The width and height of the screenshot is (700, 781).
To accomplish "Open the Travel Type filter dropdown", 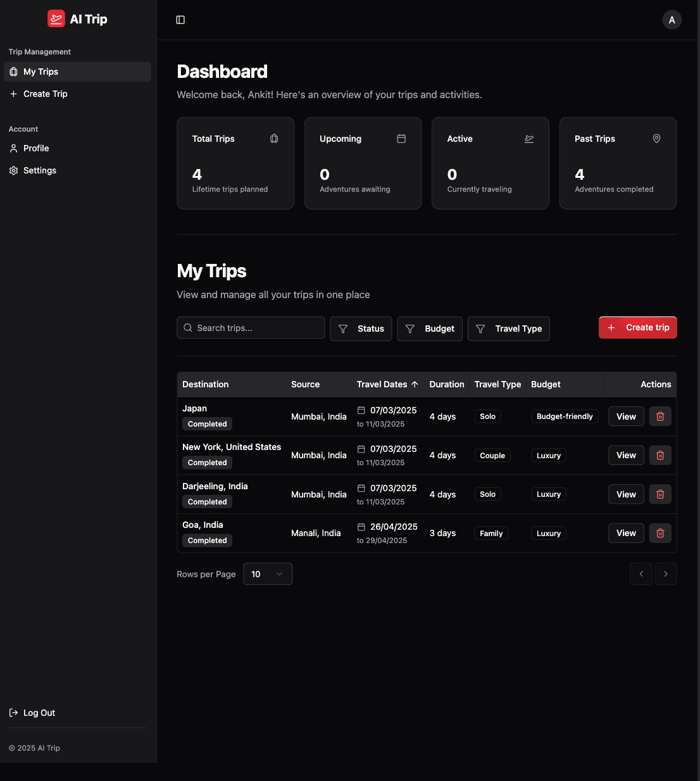I will point(509,328).
